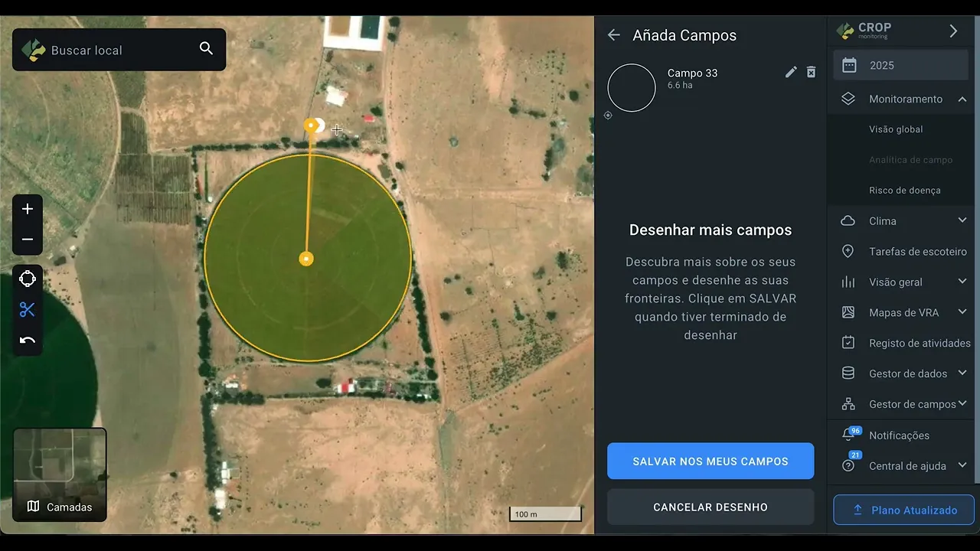Click the search magnifier icon

[206, 49]
